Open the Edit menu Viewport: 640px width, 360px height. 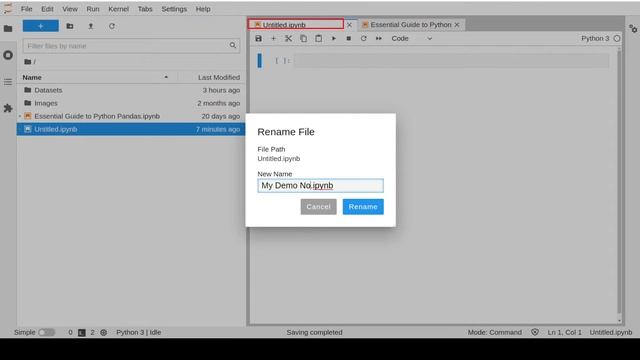click(47, 9)
